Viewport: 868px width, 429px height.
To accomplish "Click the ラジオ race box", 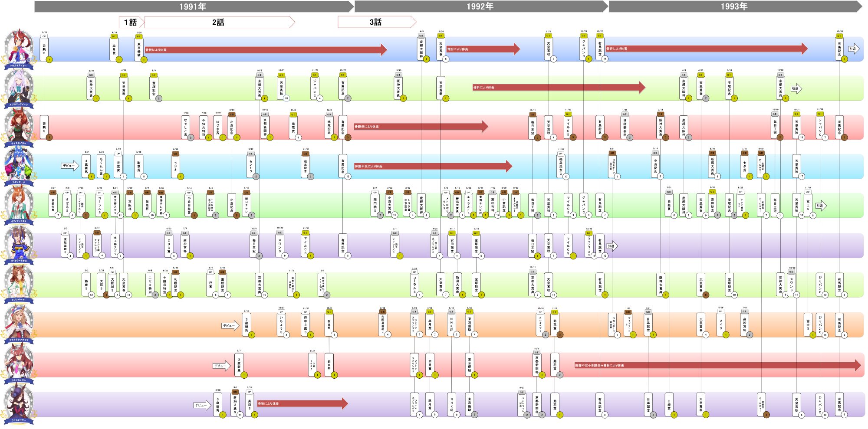I will [x=175, y=166].
